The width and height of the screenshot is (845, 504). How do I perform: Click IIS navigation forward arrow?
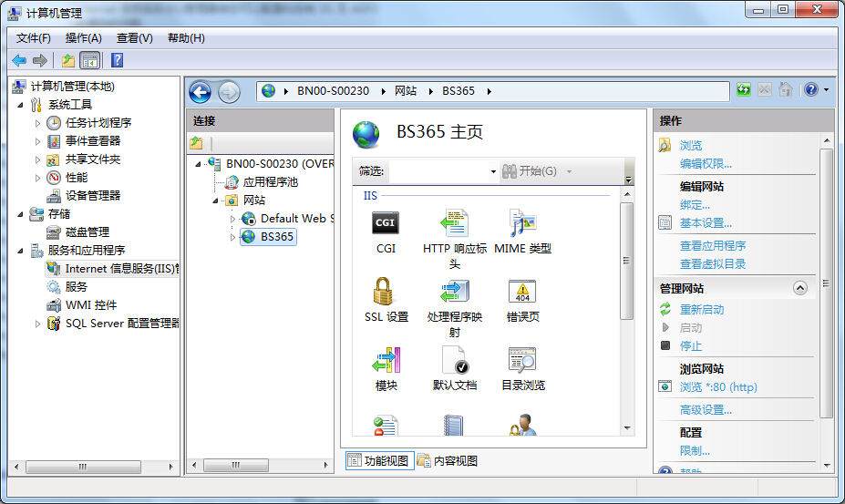point(229,92)
